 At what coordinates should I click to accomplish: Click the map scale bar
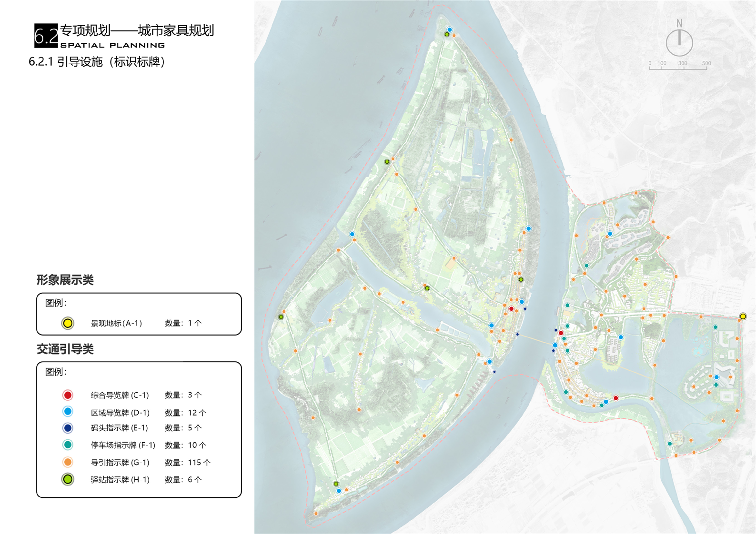pyautogui.click(x=678, y=68)
